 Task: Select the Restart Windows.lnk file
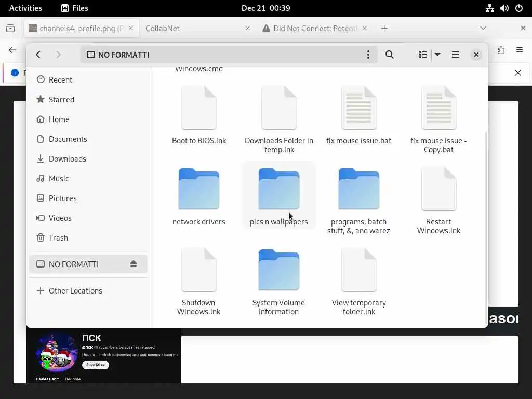(x=438, y=201)
